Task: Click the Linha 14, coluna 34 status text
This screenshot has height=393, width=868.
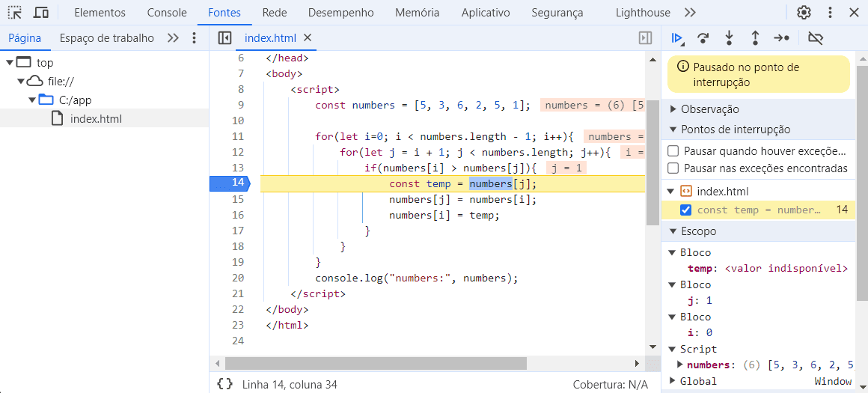Action: 290,384
